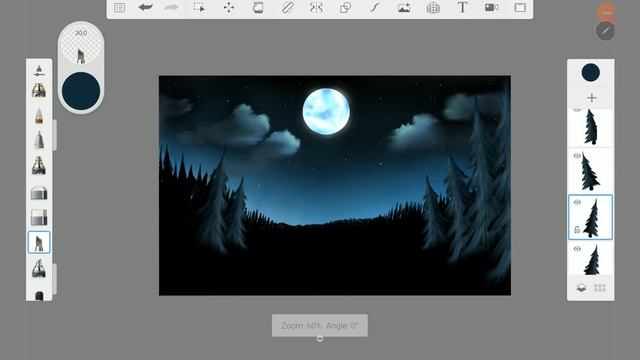Image resolution: width=640 pixels, height=360 pixels.
Task: Undo the last stroke
Action: click(145, 7)
